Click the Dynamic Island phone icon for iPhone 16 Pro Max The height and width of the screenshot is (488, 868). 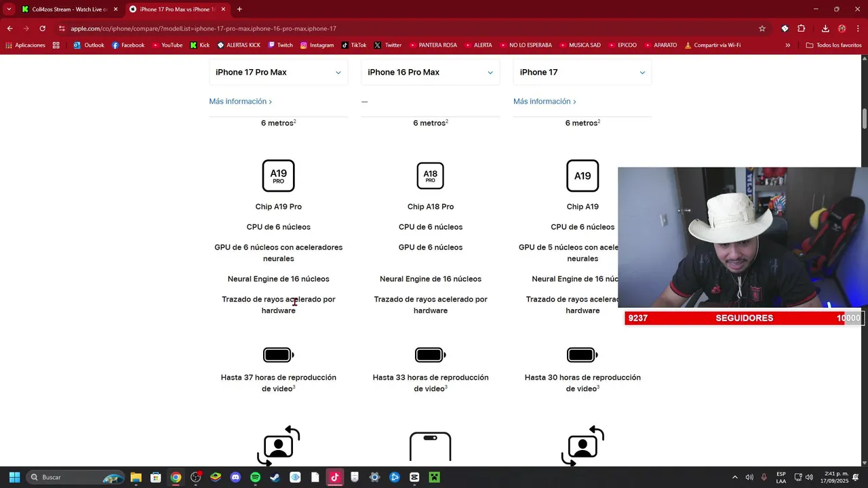tap(430, 447)
